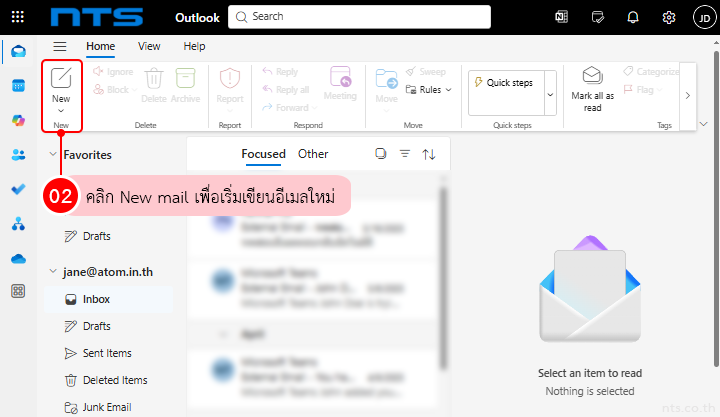Open the JD account profile button
Image resolution: width=720 pixels, height=417 pixels.
tap(701, 17)
